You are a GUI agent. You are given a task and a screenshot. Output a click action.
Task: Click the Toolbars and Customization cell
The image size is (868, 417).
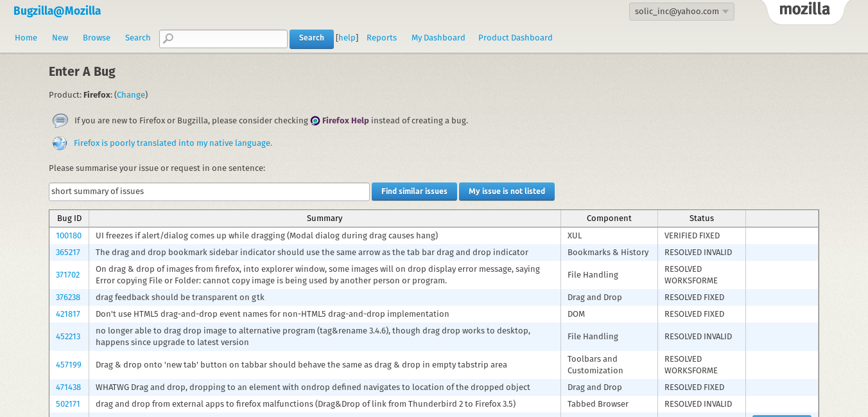609,365
